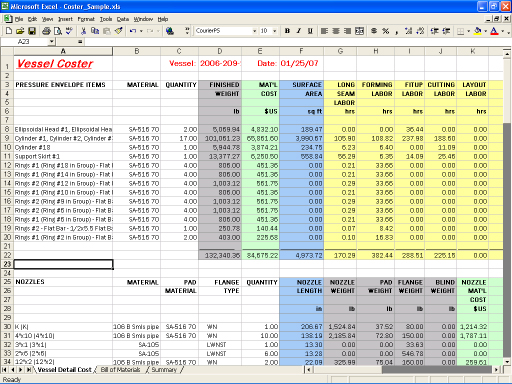The width and height of the screenshot is (512, 384).
Task: Click the Name Box showing A23
Action: click(25, 42)
